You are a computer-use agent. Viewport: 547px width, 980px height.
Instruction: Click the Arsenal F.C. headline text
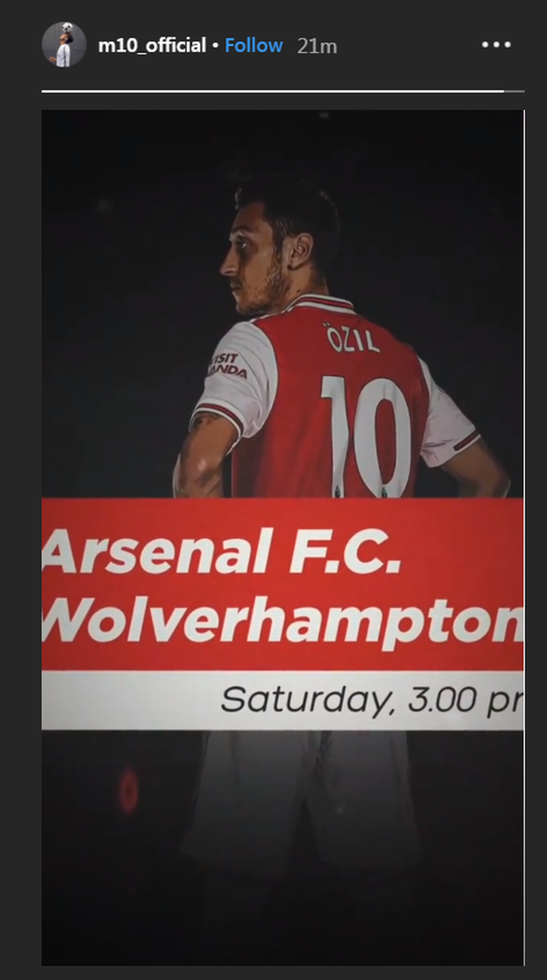click(221, 552)
